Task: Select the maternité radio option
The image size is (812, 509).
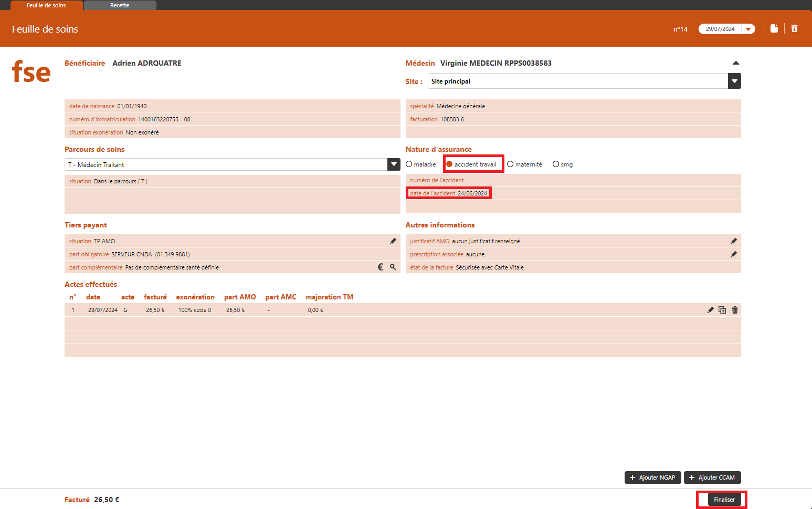Action: click(510, 164)
